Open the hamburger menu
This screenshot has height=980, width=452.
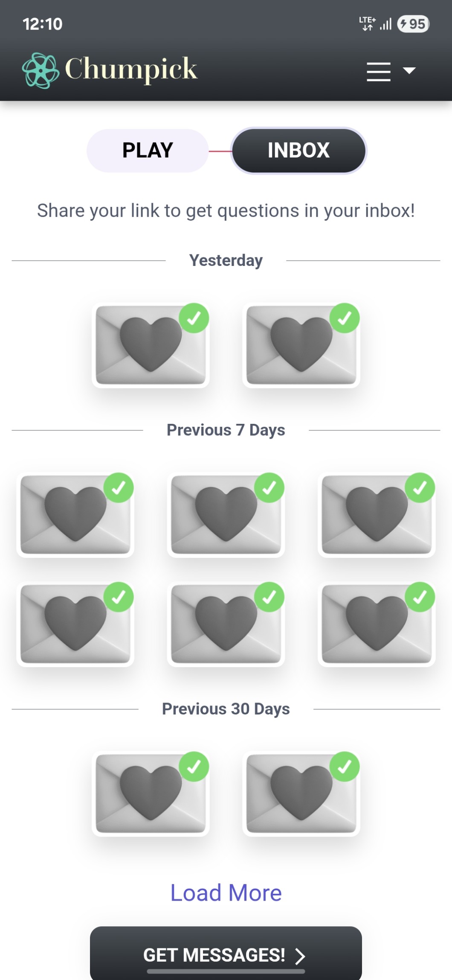coord(378,71)
